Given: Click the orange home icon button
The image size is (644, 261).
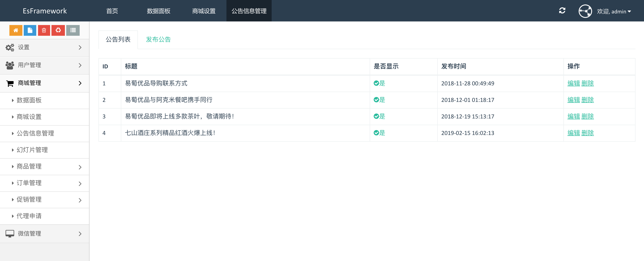Looking at the screenshot, I should 16,30.
